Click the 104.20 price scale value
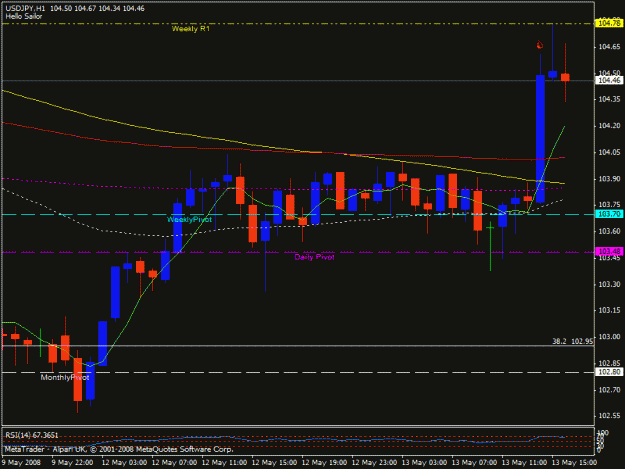This screenshot has width=625, height=469. pyautogui.click(x=609, y=126)
